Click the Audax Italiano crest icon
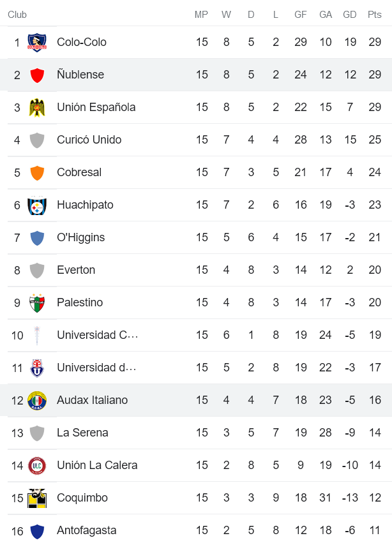392x552 pixels. coord(37,401)
